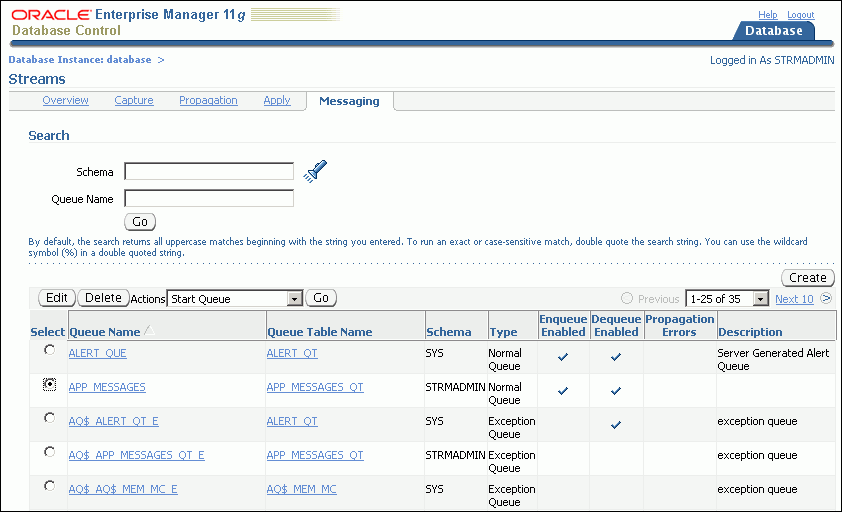Click the 'Server Generated Alert Queue' description
This screenshot has height=512, width=842.
tap(773, 359)
